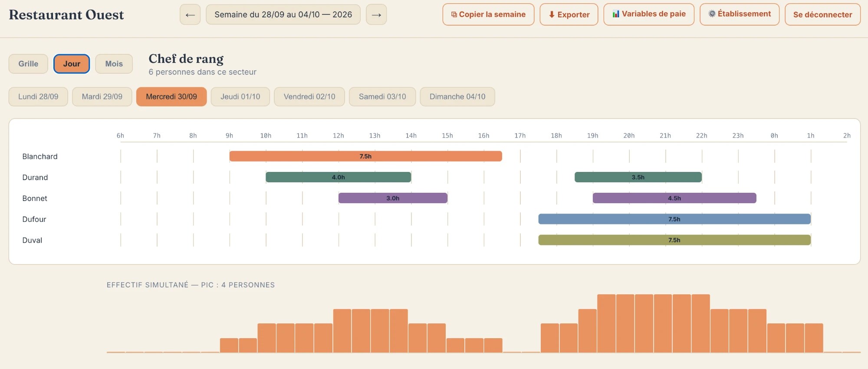This screenshot has height=369, width=868.
Task: Click the 12h hour label on timeline
Action: (338, 135)
